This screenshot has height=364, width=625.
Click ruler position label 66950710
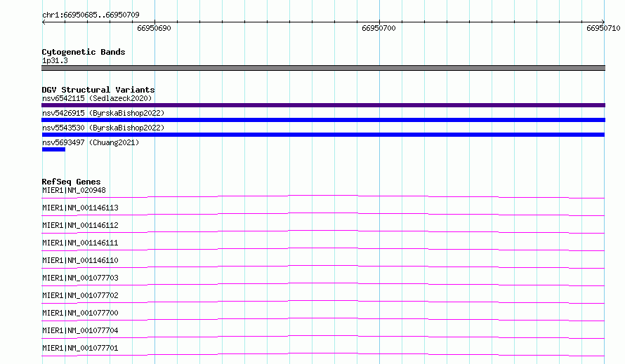603,28
